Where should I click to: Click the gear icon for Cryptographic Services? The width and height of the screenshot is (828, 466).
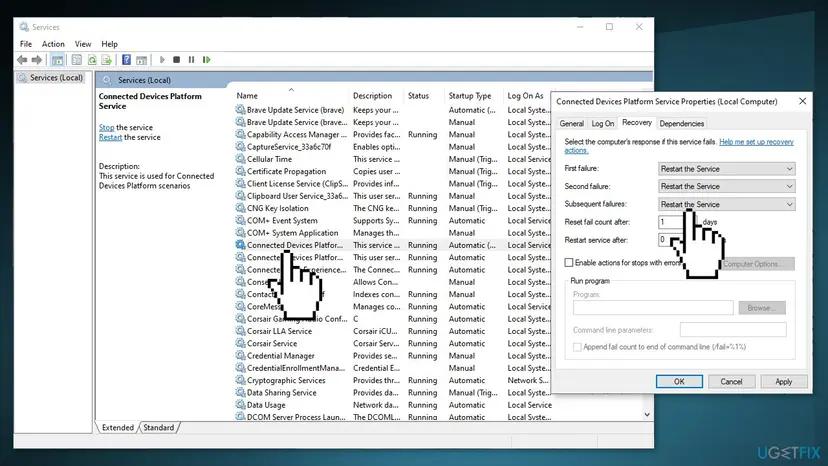point(240,380)
